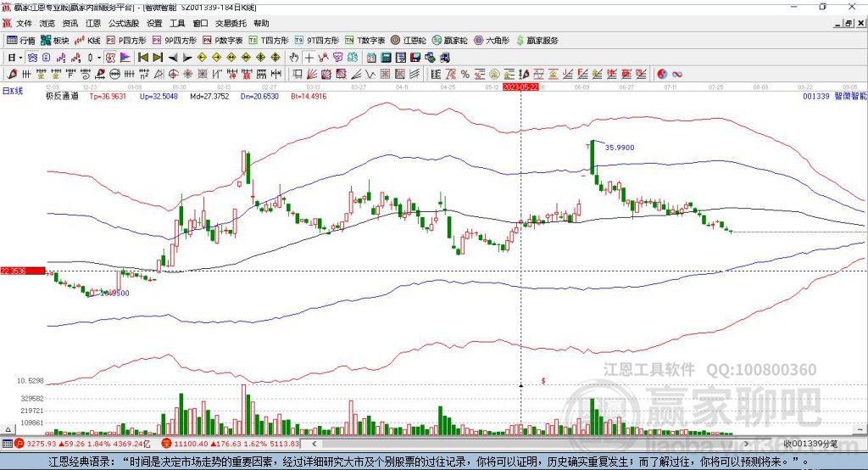868x470 pixels.
Task: Select the red target circle tool
Action: (x=173, y=74)
